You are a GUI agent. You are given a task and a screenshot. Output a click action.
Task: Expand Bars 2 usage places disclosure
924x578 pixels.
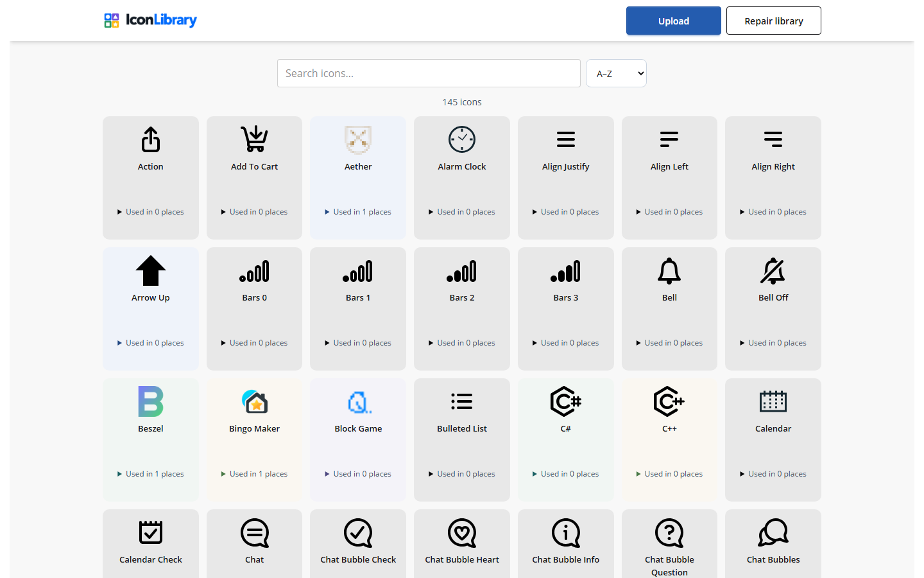(462, 343)
